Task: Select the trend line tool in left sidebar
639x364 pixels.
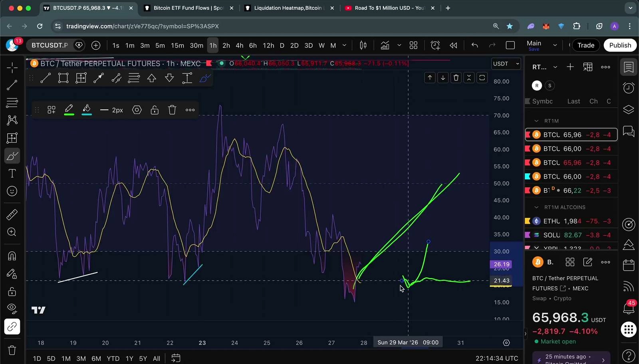Action: [x=12, y=85]
